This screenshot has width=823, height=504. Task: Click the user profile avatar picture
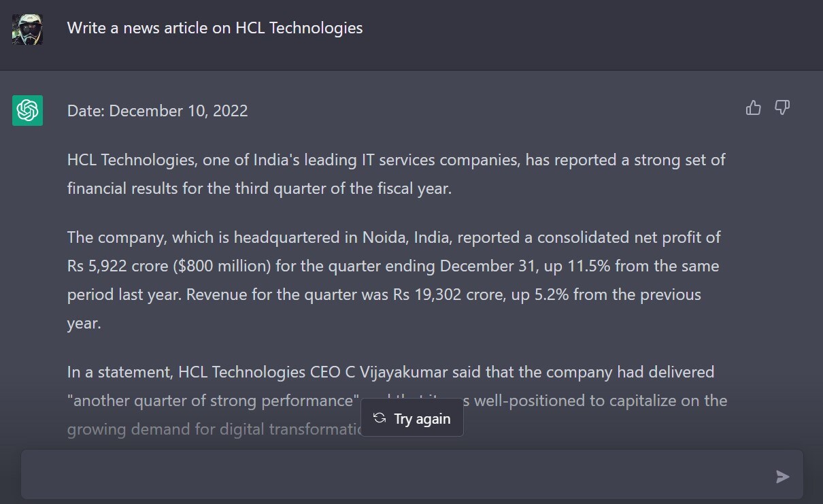click(27, 29)
